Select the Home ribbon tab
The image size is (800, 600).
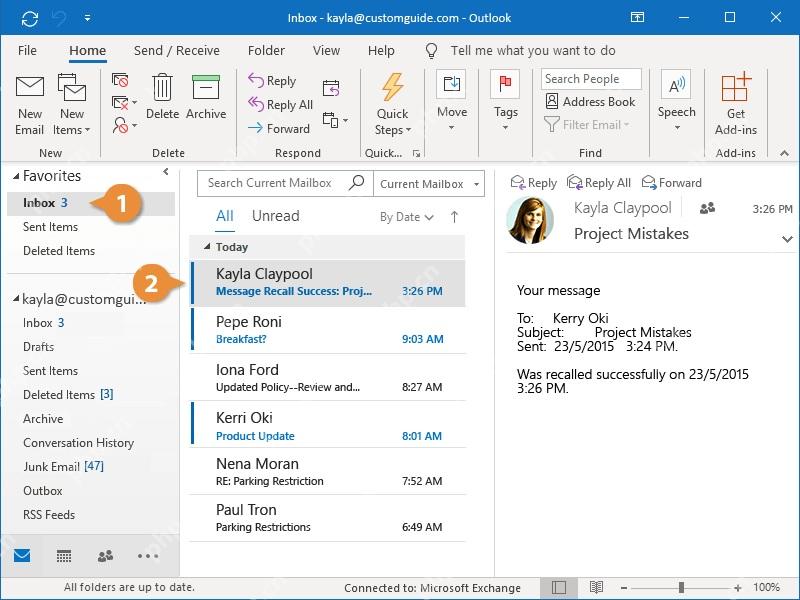point(88,51)
